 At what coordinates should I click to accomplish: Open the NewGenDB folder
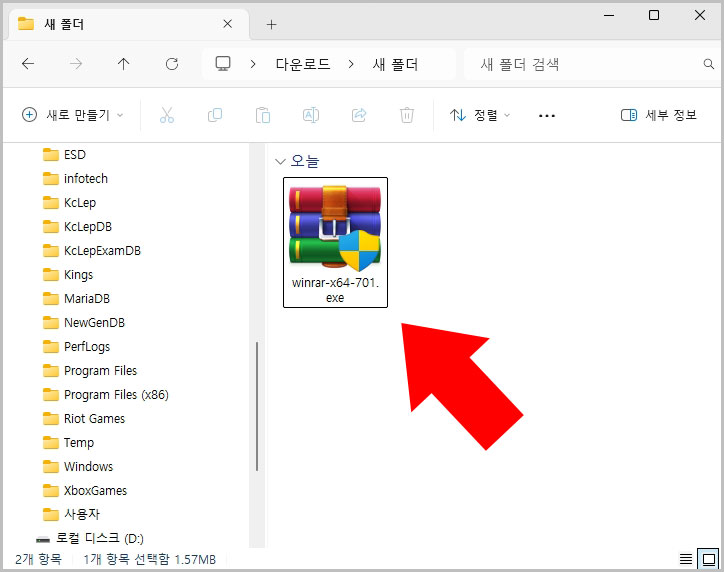pyautogui.click(x=84, y=323)
